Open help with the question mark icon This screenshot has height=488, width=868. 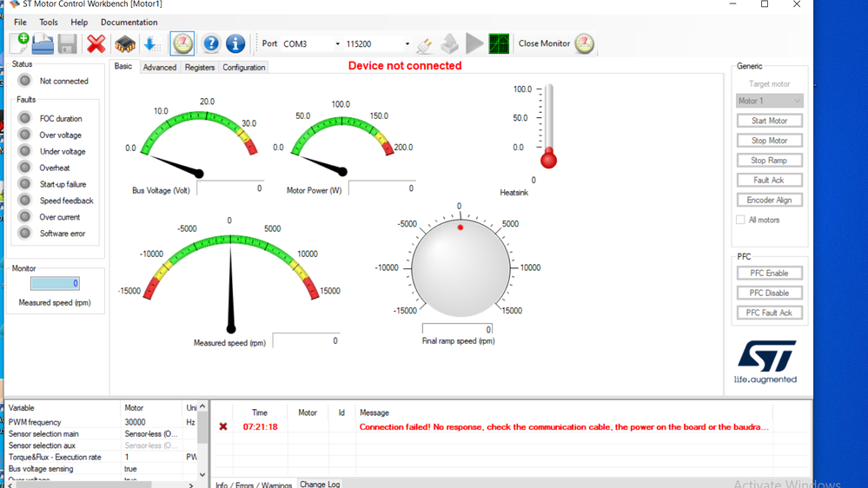pos(211,43)
